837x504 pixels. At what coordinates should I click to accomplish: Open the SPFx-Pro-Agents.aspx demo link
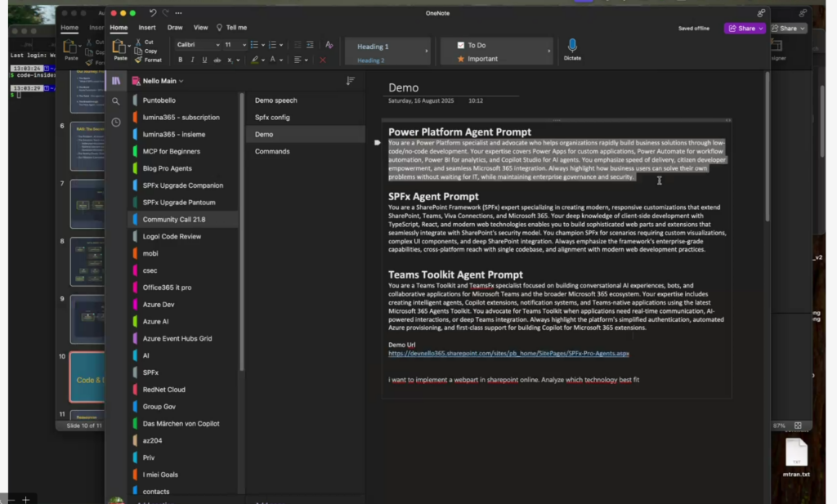(508, 353)
